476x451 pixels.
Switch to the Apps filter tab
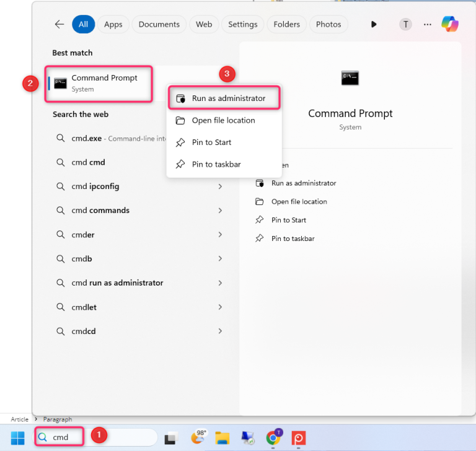coord(113,24)
